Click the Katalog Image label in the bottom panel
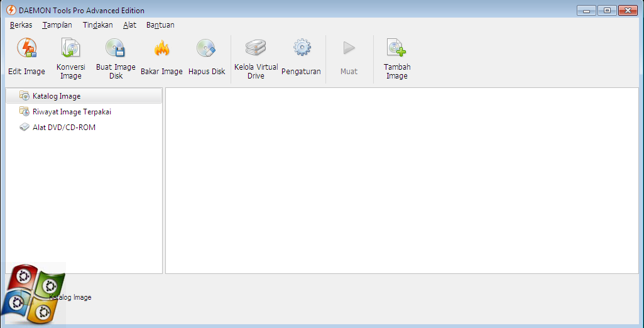644x328 pixels. coord(70,297)
